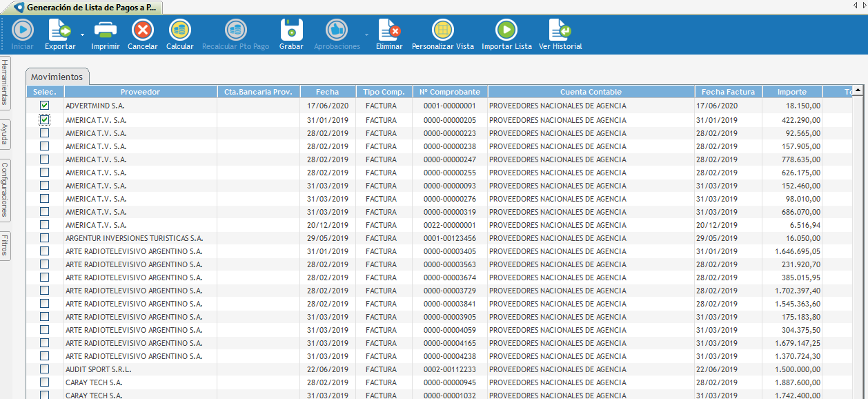Image resolution: width=868 pixels, height=399 pixels.
Task: Open Ver Historial in the toolbar
Action: [560, 30]
